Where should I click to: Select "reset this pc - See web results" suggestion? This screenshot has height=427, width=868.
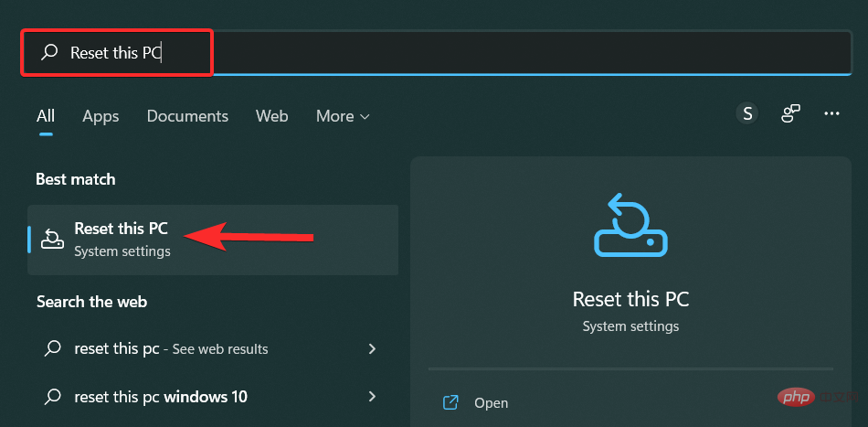point(171,348)
